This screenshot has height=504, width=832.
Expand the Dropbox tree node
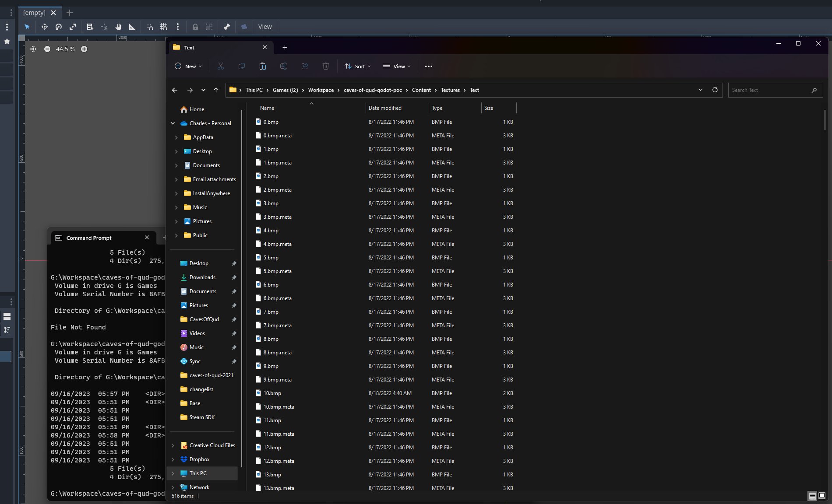(173, 459)
